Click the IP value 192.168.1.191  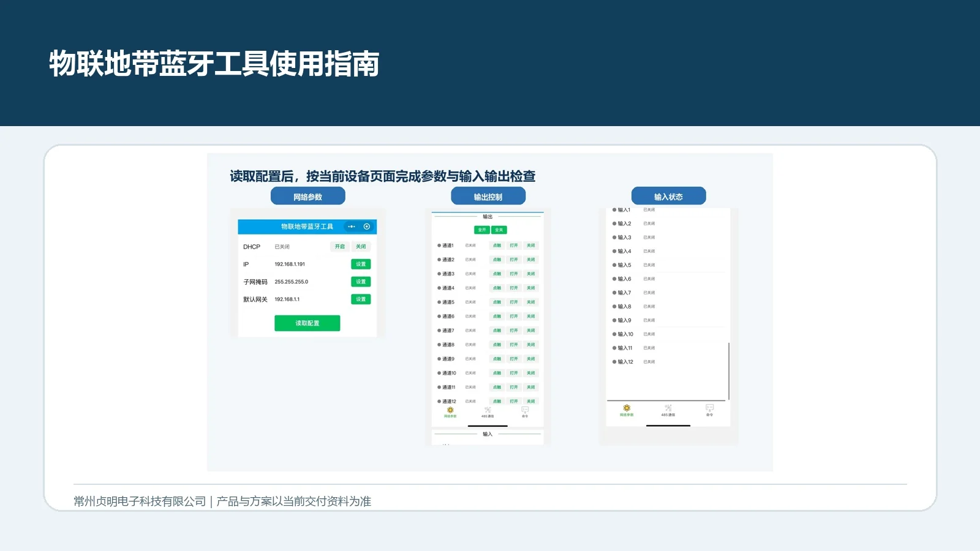click(x=290, y=264)
